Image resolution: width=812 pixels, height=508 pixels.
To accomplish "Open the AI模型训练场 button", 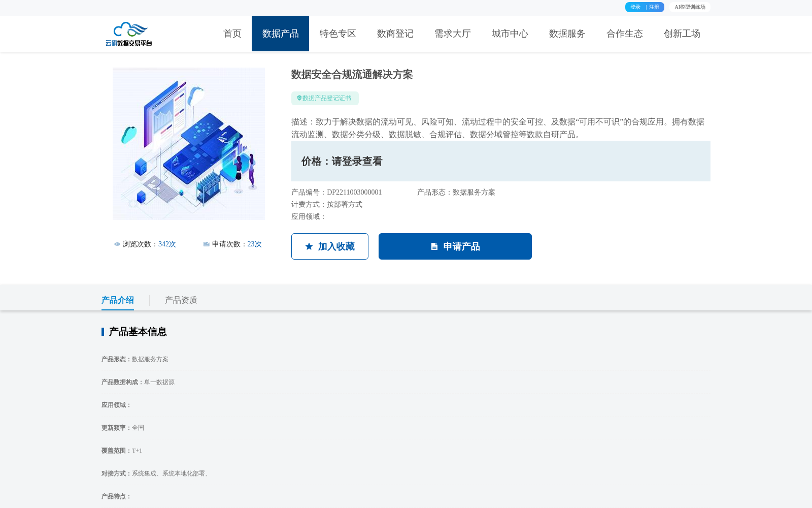I will tap(690, 7).
